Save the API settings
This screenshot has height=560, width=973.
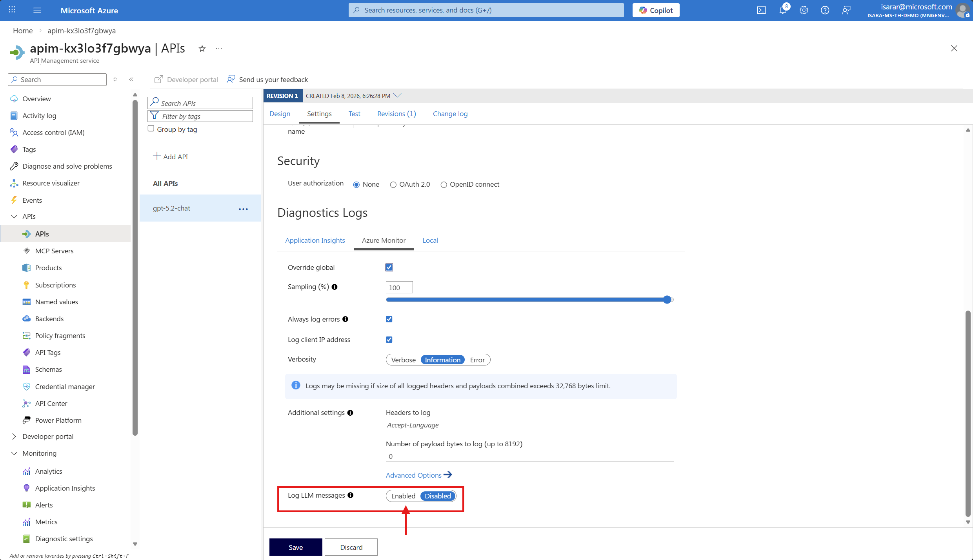coord(296,547)
